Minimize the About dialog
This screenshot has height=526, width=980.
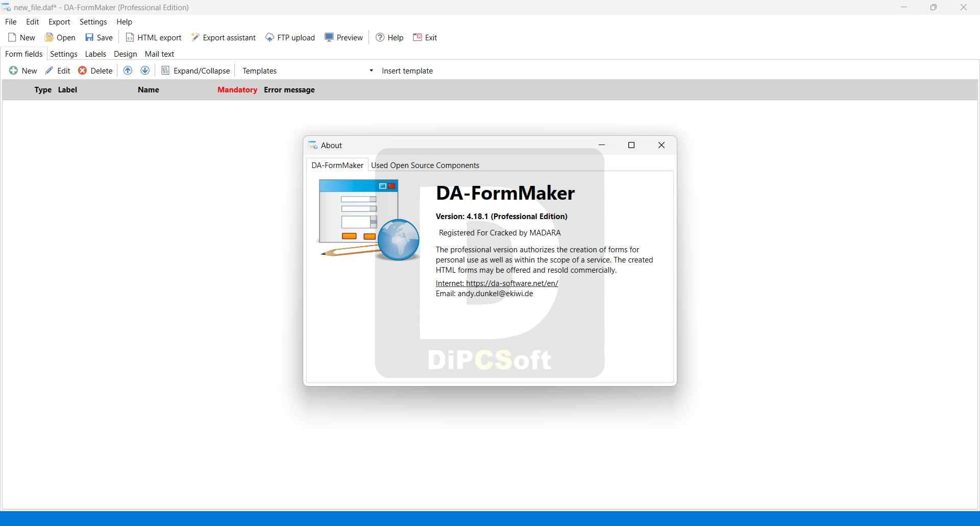point(602,145)
